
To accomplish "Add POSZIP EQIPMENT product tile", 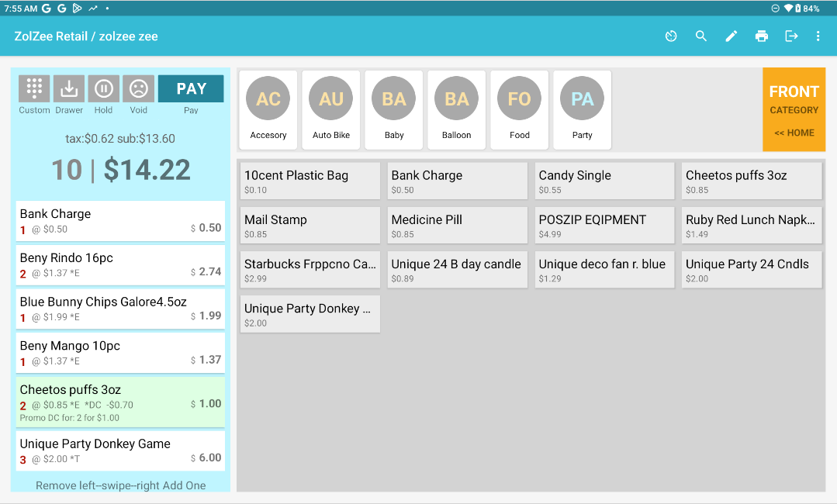I will click(604, 226).
